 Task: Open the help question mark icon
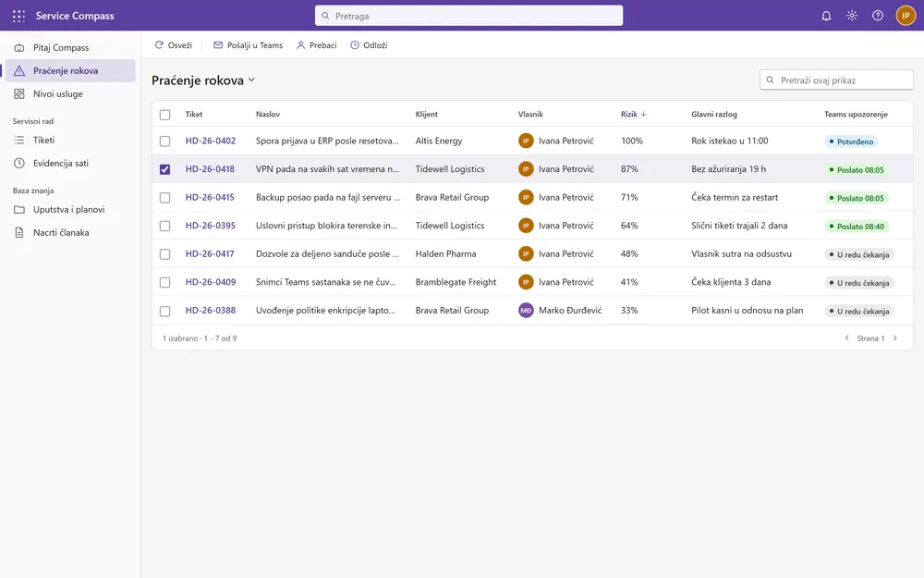coord(878,16)
